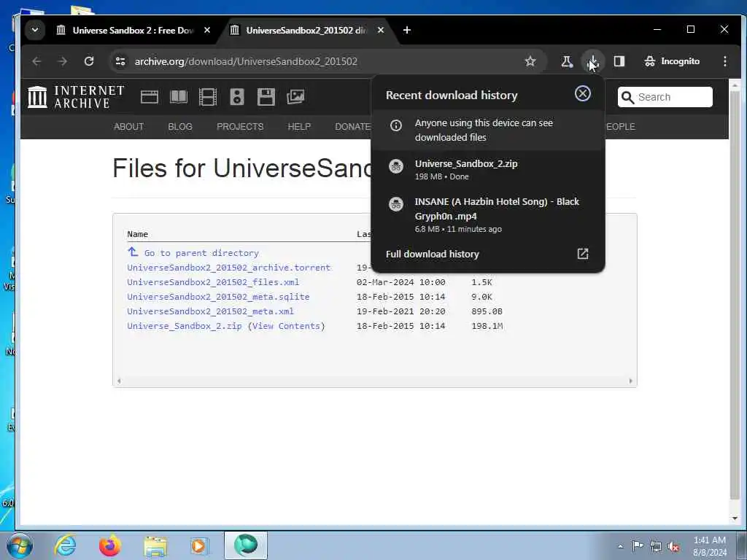Download Universe_Sandbox_2.zip from file list
Screen dimensions: 747x560
(x=185, y=326)
